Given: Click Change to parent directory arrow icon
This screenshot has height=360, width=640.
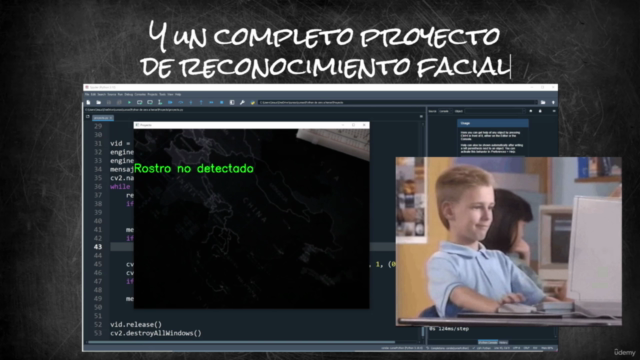Looking at the screenshot, I should (x=553, y=102).
